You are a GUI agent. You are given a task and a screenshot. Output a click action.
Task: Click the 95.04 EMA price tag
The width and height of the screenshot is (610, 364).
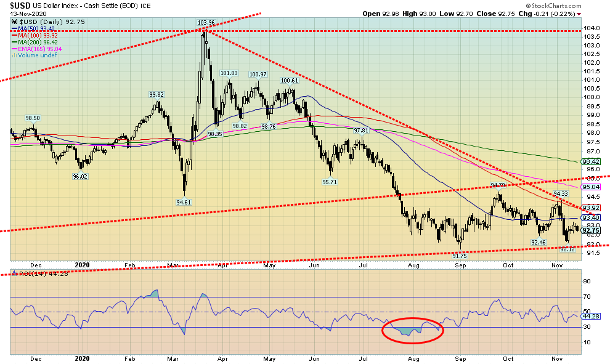point(592,187)
